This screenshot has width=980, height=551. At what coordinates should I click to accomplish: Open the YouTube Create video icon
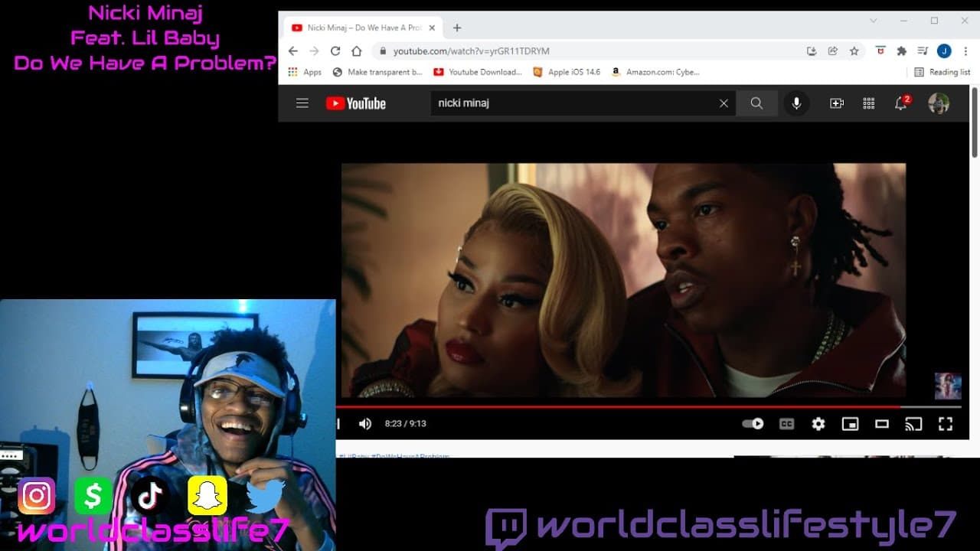click(837, 103)
